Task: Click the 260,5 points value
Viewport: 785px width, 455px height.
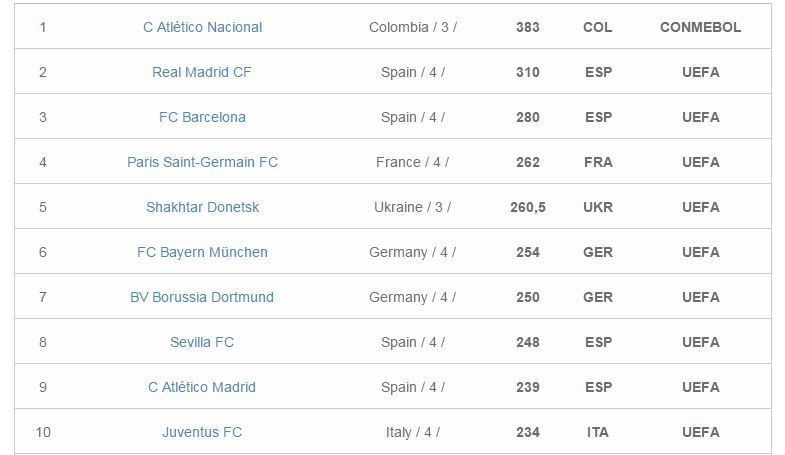Action: pyautogui.click(x=527, y=207)
